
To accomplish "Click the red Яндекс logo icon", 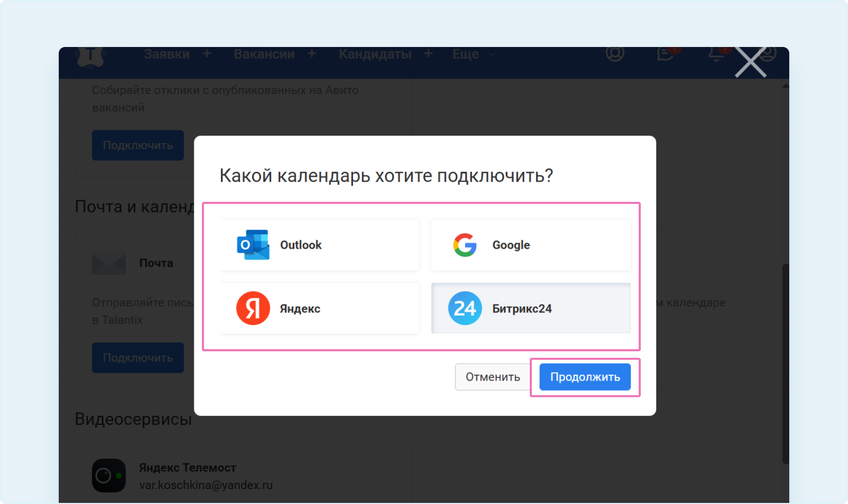I will [x=253, y=308].
